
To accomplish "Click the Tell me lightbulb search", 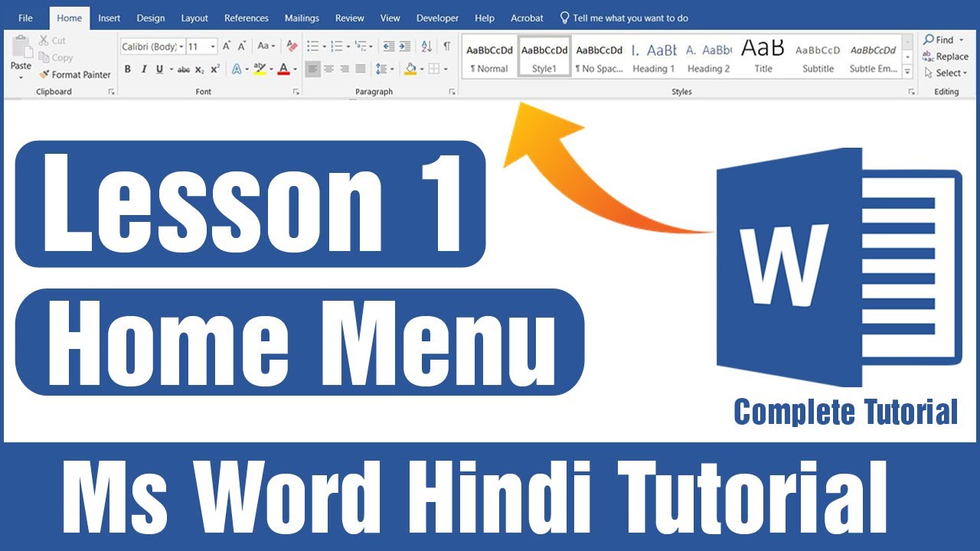I will [624, 18].
